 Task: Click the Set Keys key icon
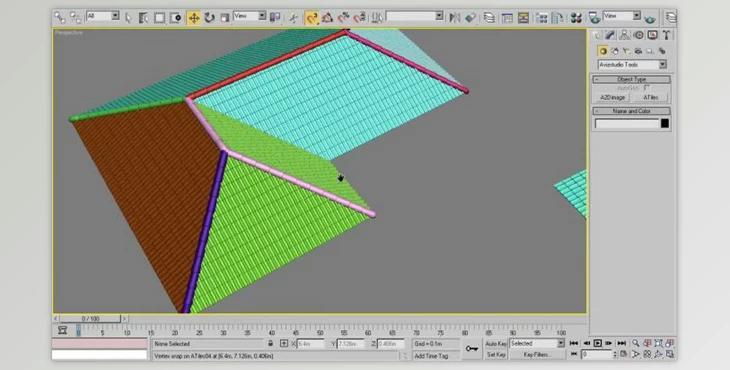tap(472, 349)
